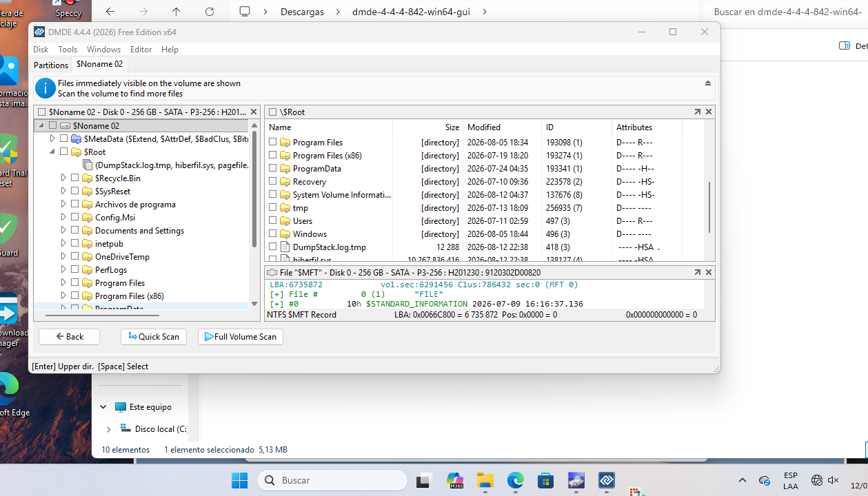Tick the $Noname 02 volume checkbox in tree

52,125
